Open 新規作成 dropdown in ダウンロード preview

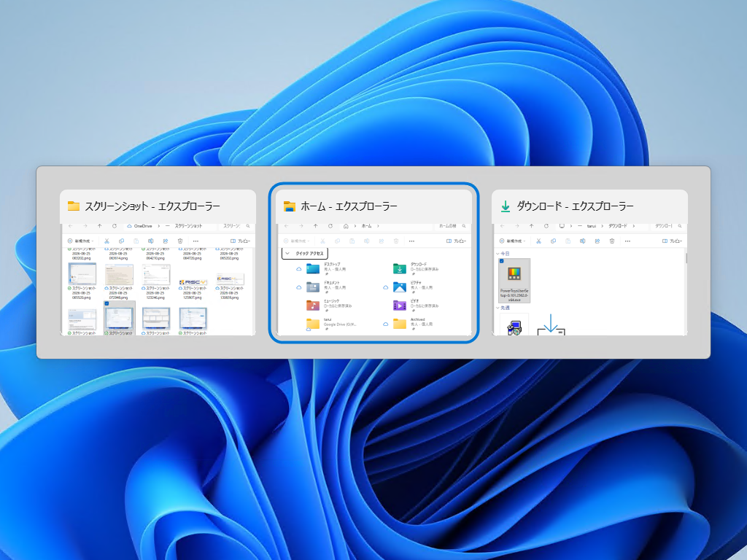click(512, 241)
